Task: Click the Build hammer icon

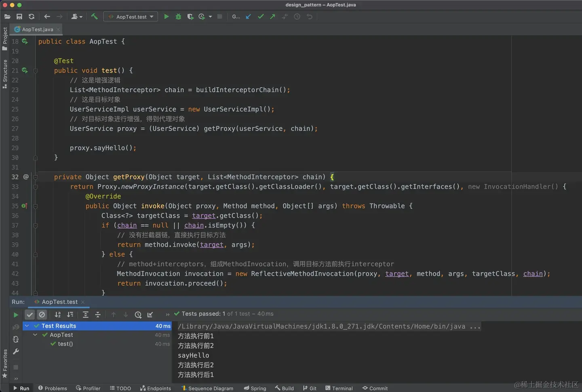Action: 94,17
